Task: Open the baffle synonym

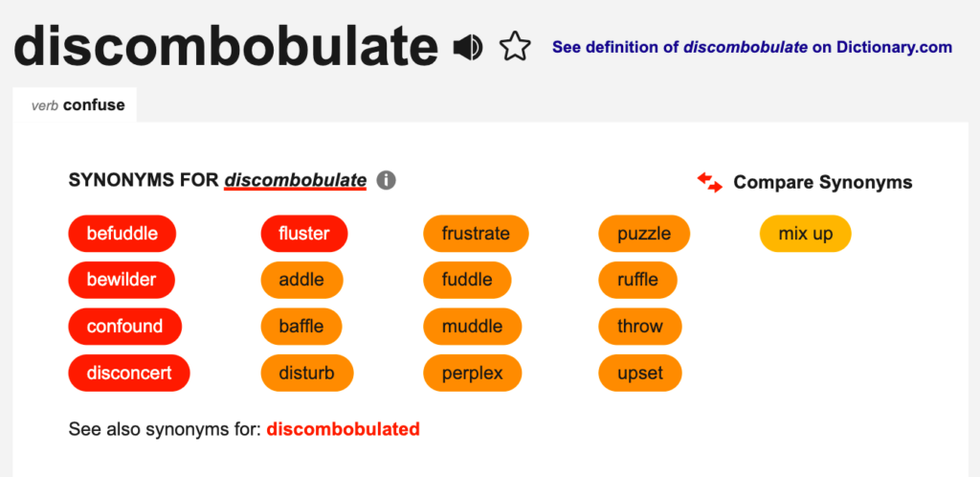Action: [301, 327]
